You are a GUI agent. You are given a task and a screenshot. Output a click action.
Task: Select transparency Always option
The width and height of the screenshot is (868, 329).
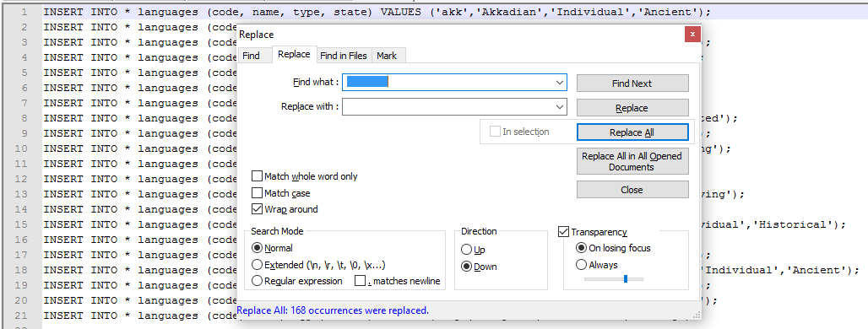tap(581, 265)
